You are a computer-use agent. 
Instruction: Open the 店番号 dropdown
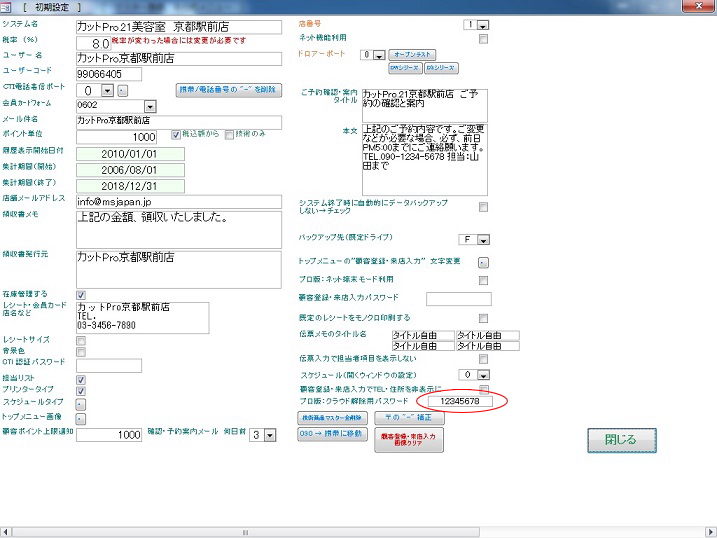(x=483, y=25)
